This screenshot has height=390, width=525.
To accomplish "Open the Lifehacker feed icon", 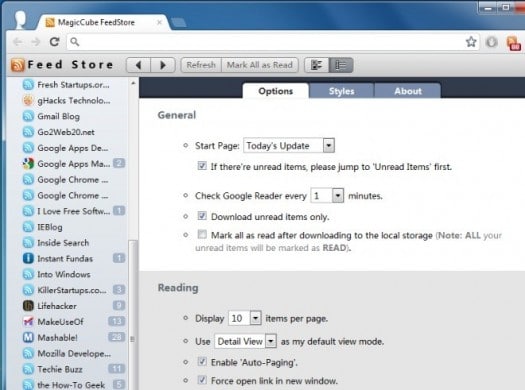I will tap(28, 306).
